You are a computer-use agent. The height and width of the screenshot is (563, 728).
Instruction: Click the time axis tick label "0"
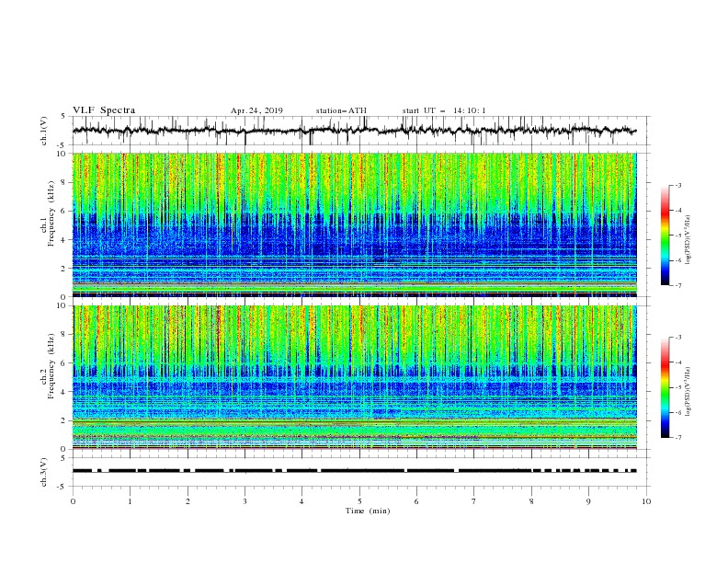point(73,501)
